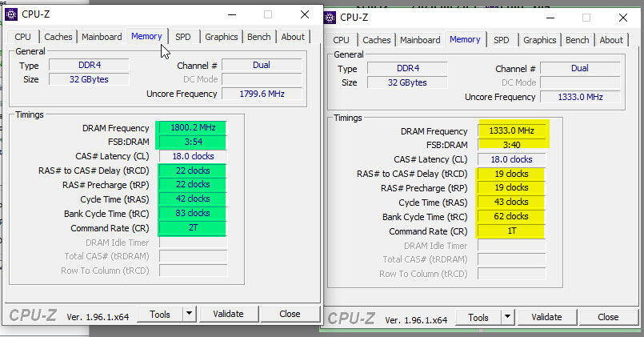This screenshot has width=644, height=337.
Task: Click the 83 clocks tRC value
Action: [x=193, y=214]
